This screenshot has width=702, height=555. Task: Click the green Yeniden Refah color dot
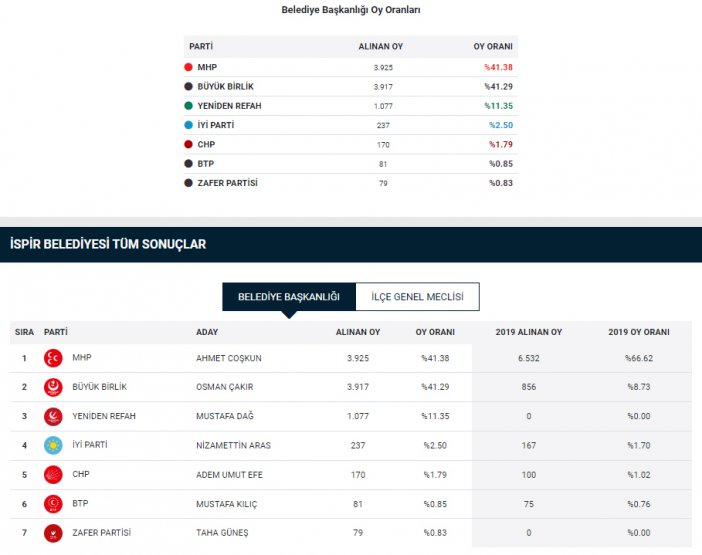click(x=188, y=106)
